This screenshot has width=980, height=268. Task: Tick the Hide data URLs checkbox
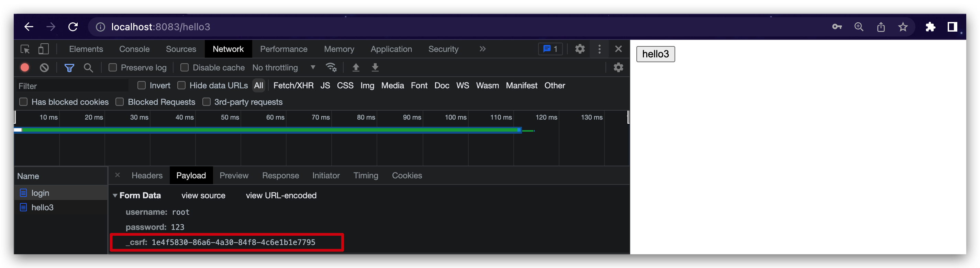(x=181, y=86)
